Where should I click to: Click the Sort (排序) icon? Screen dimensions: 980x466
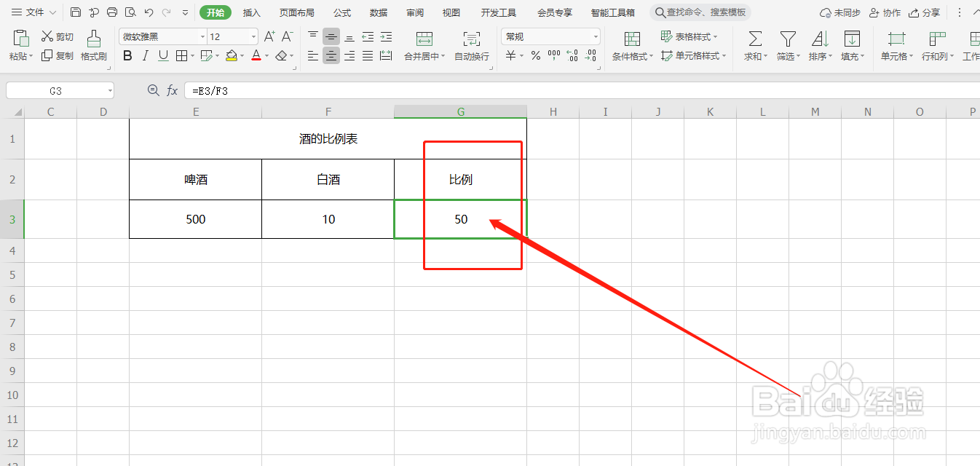(820, 44)
